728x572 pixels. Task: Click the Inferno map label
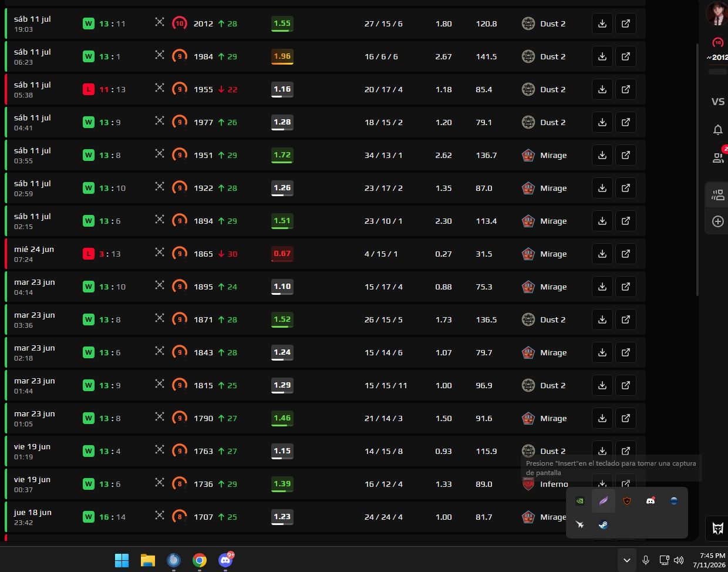(554, 484)
